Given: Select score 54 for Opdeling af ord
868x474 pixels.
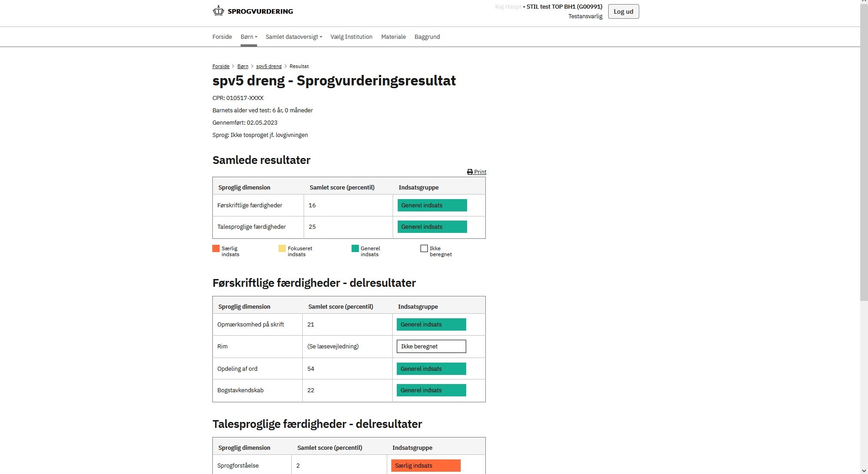Looking at the screenshot, I should click(311, 369).
